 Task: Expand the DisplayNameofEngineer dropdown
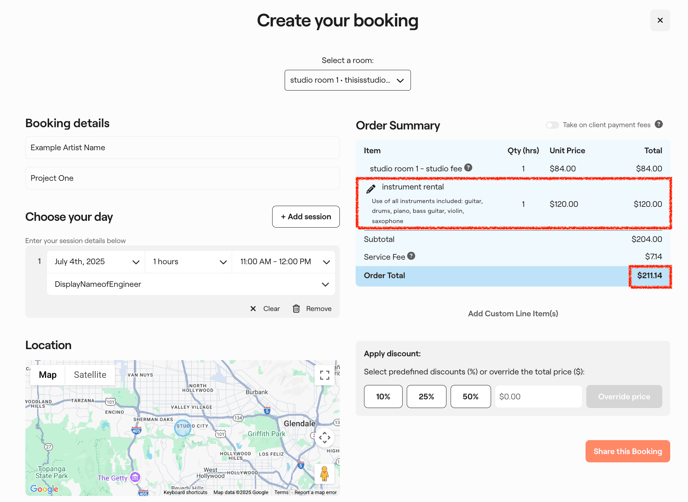[x=191, y=284]
